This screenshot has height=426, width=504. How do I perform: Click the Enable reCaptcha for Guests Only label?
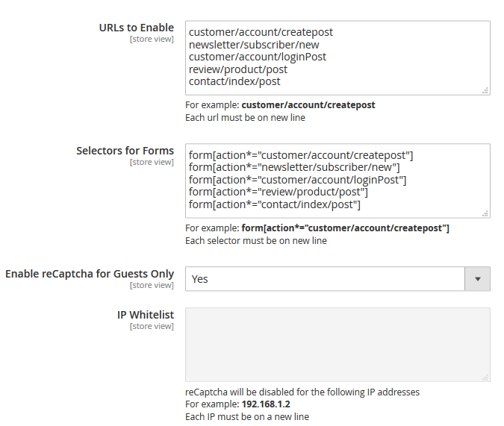(x=90, y=274)
